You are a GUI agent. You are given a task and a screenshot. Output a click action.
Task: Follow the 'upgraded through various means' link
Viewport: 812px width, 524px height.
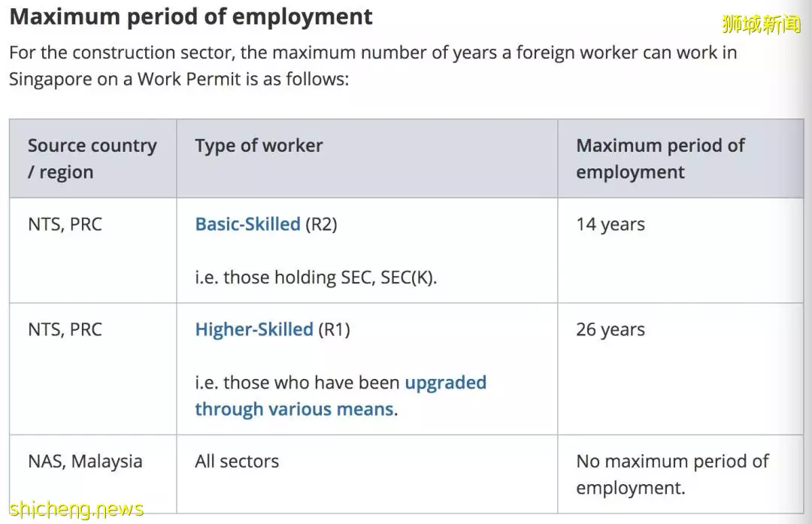coord(341,395)
